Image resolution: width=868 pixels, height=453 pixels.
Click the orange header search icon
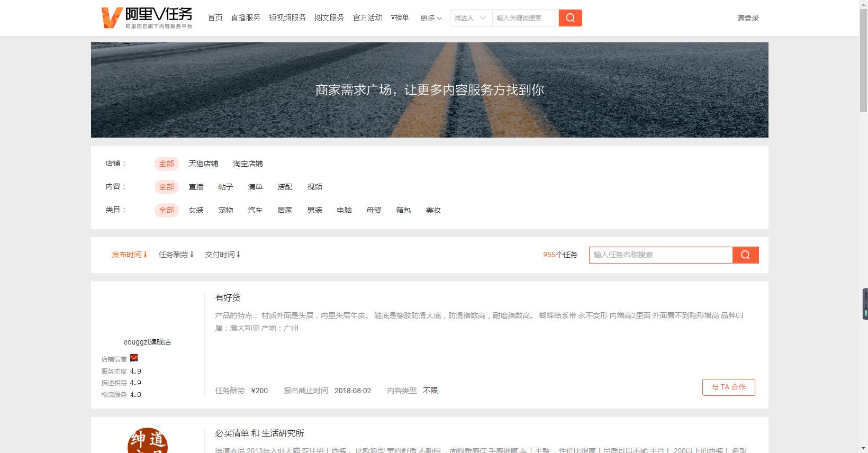[x=570, y=18]
